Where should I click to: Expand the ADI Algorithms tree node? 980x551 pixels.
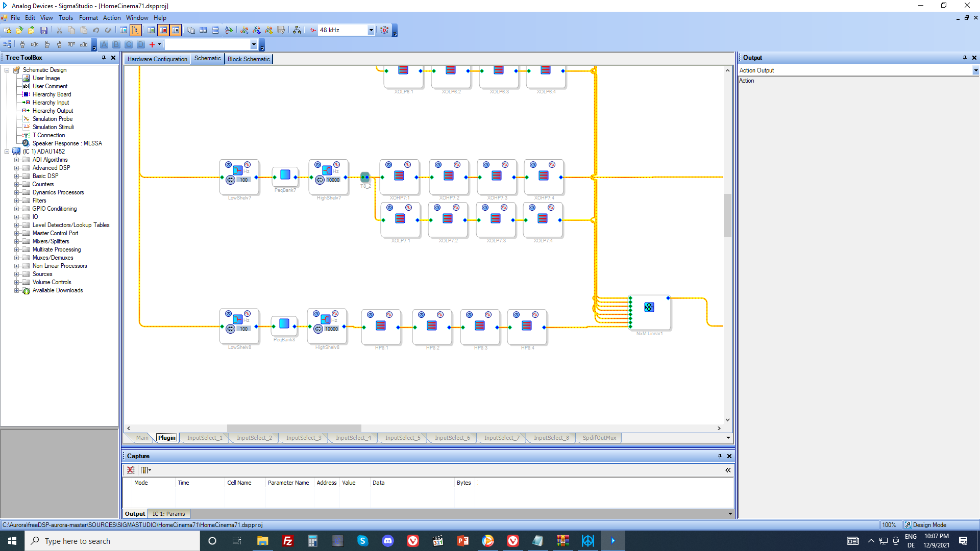click(x=17, y=160)
